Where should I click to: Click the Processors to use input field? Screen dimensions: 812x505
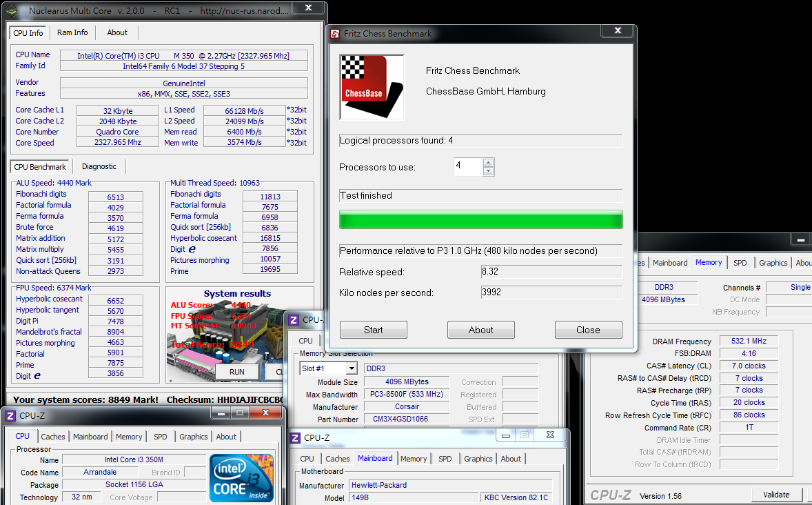point(469,167)
